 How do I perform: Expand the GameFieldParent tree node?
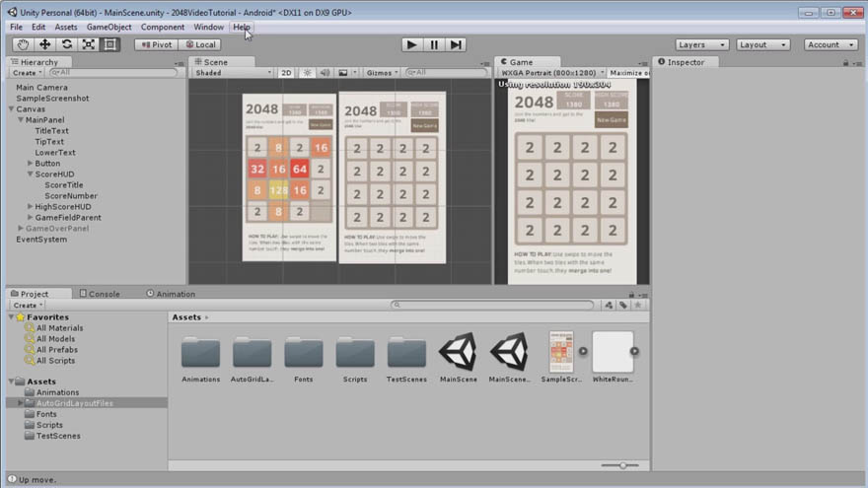(30, 218)
